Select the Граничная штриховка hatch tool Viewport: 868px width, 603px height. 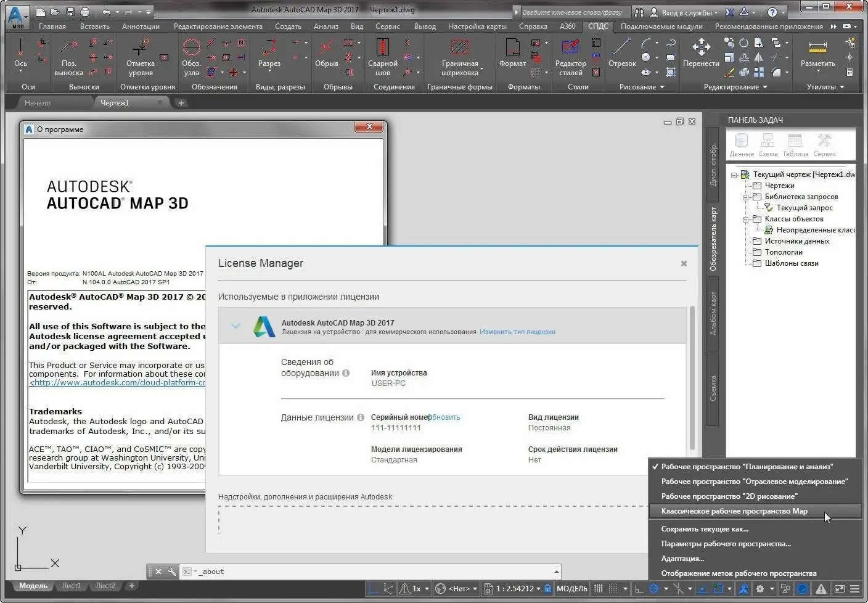(x=460, y=57)
